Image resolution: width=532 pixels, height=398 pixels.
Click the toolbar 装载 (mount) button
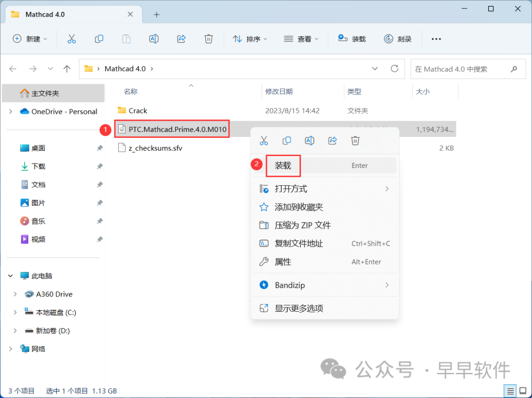pyautogui.click(x=352, y=39)
